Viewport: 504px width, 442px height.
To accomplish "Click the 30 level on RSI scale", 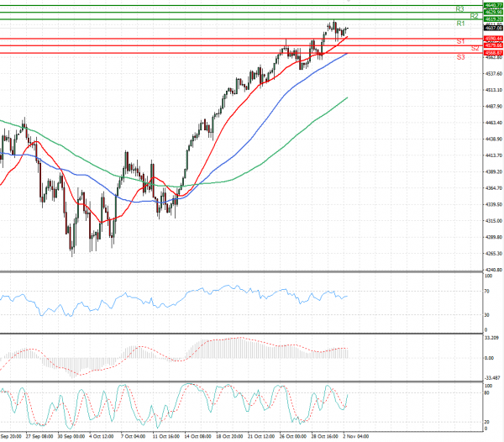I will [487, 315].
